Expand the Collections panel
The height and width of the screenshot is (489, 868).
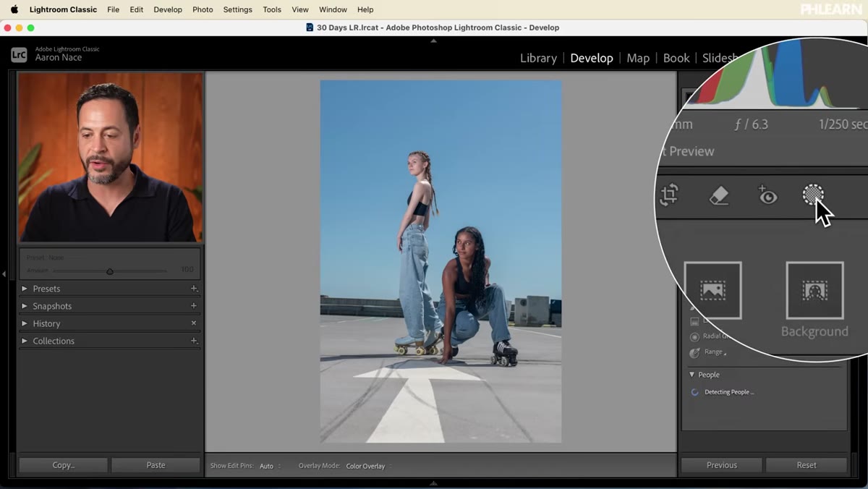25,341
